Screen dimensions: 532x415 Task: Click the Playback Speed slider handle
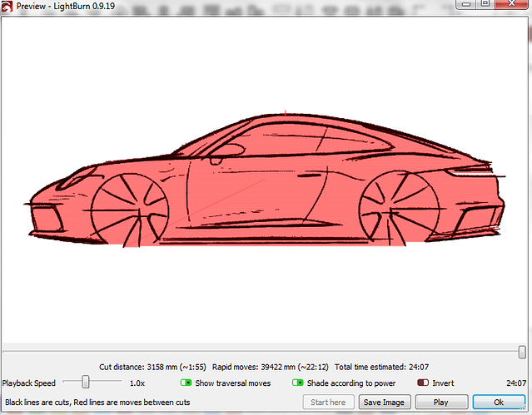pos(86,382)
